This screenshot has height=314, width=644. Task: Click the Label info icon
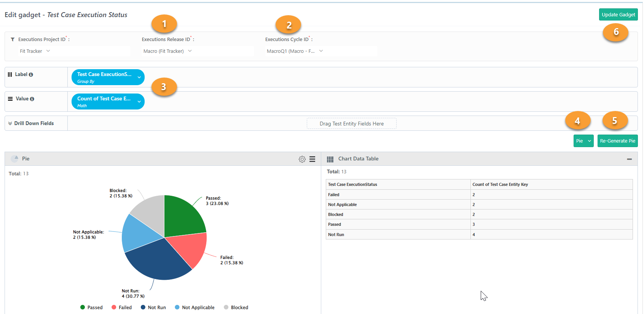31,75
